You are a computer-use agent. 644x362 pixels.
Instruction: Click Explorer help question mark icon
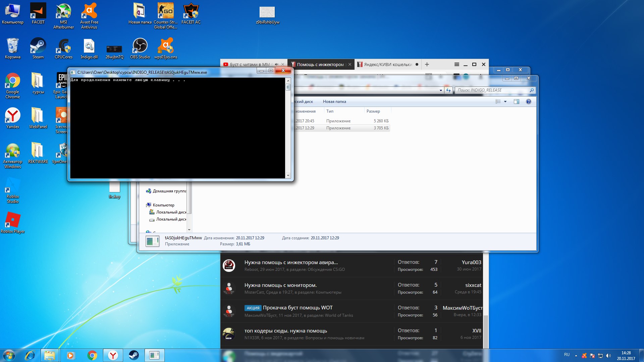pos(528,102)
